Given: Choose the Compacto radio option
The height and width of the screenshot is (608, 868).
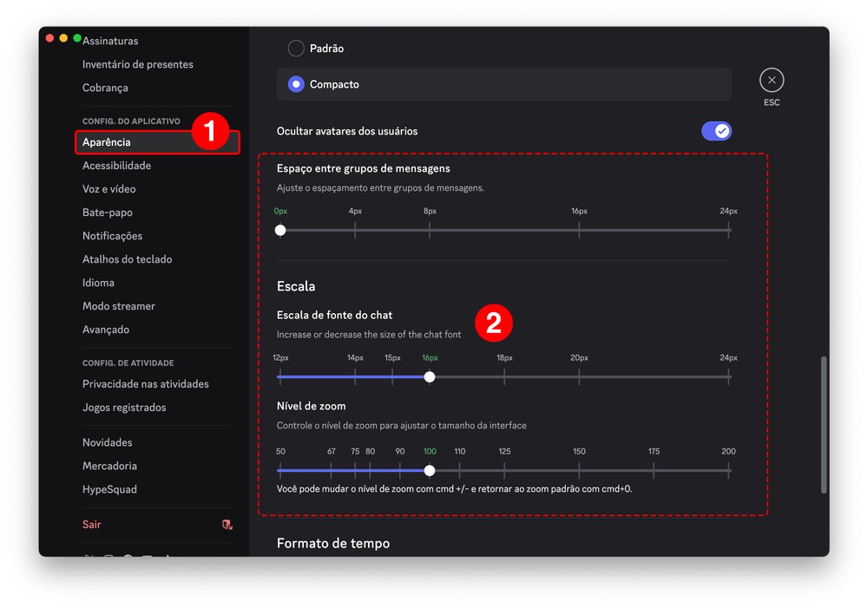Looking at the screenshot, I should coord(297,84).
